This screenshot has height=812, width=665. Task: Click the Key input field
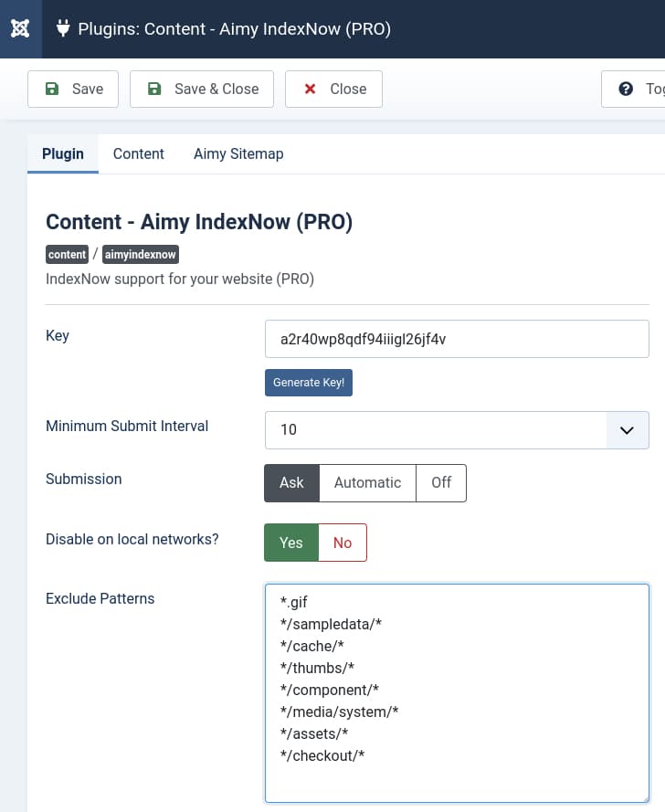457,339
